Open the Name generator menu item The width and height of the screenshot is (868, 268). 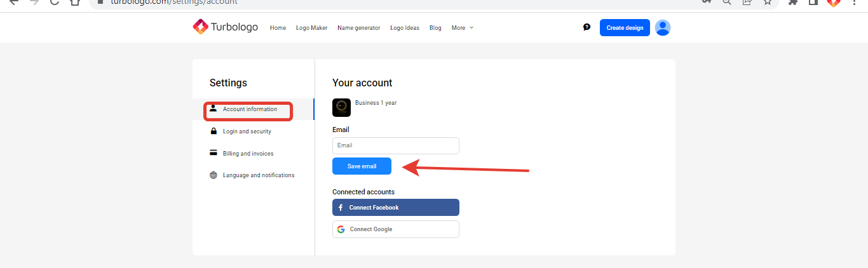pos(358,28)
